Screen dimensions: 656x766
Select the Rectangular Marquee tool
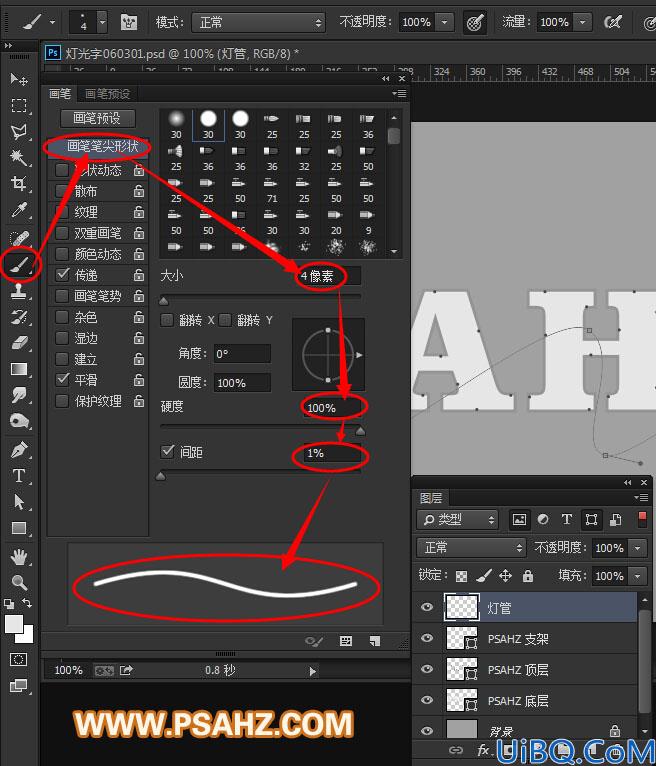point(19,105)
